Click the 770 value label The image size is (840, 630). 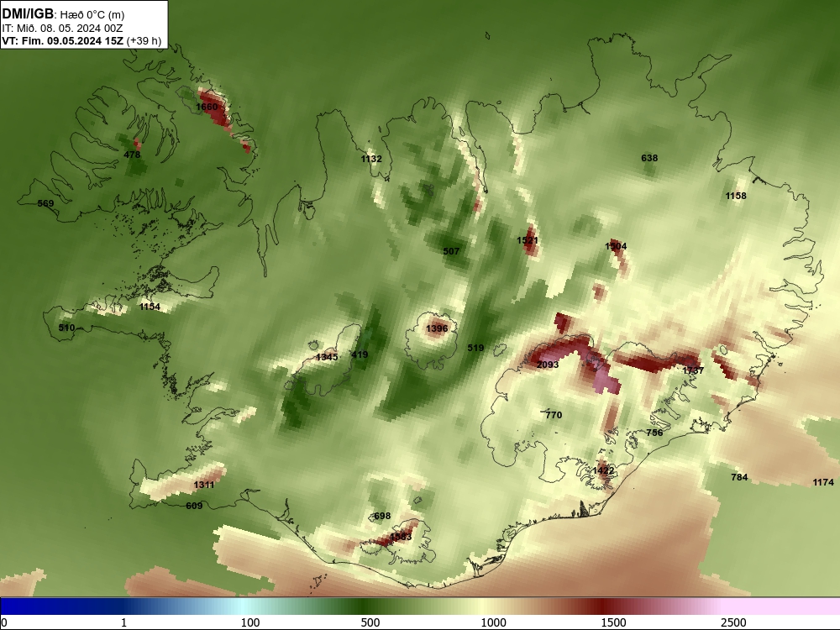[x=554, y=415]
